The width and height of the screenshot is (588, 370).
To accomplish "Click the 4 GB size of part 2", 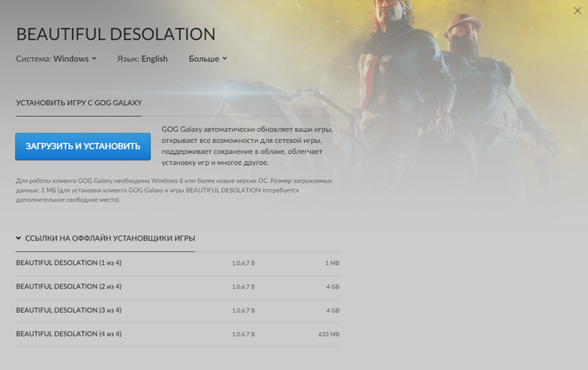I will [x=333, y=287].
